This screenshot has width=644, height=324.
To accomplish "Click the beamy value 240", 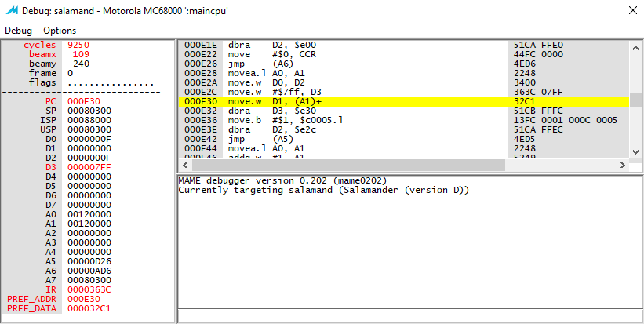I will 82,64.
